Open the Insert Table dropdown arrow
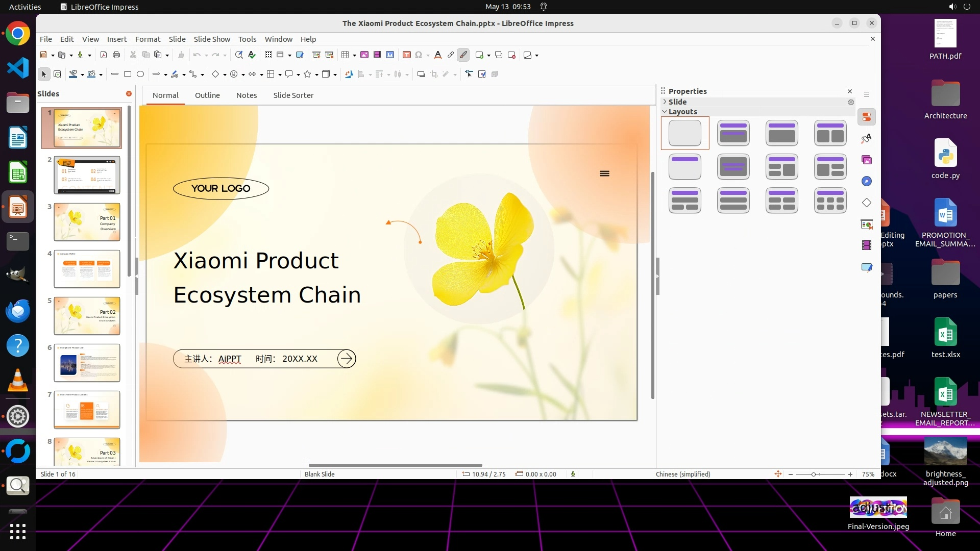The height and width of the screenshot is (551, 980). coord(354,55)
